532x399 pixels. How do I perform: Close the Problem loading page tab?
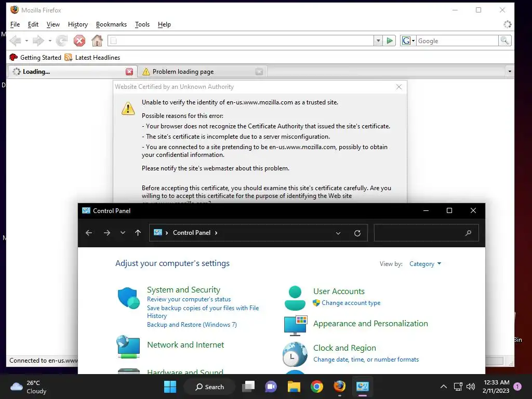point(259,72)
